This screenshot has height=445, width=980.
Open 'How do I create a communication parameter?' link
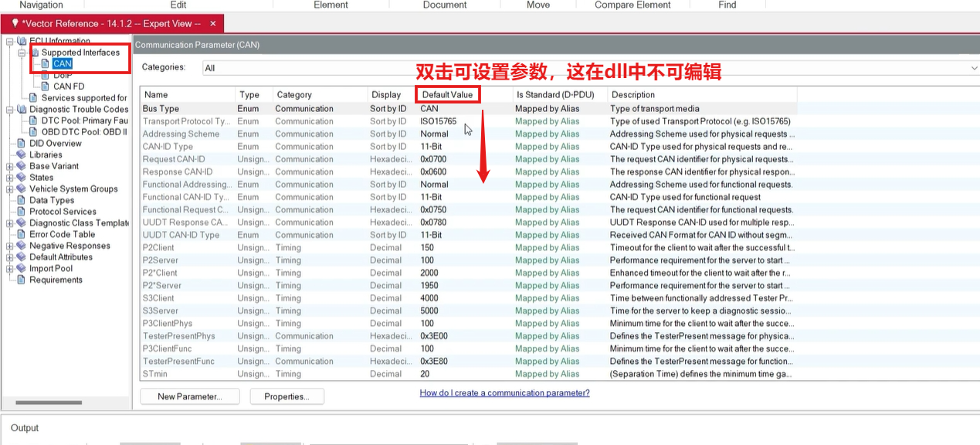(x=504, y=392)
